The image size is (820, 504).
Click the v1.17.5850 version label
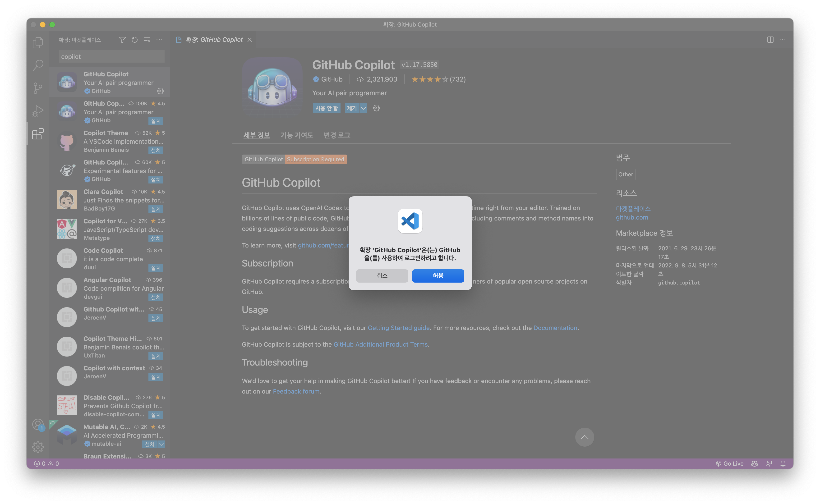pos(419,65)
